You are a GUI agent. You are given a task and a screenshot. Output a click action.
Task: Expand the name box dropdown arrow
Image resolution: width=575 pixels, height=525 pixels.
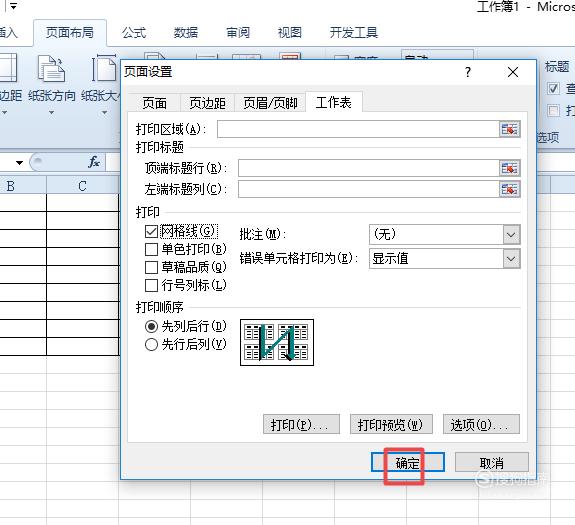(x=19, y=162)
